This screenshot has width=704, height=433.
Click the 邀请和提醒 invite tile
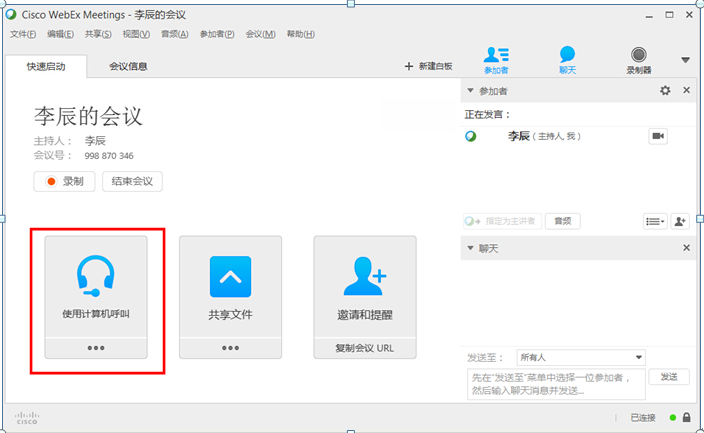(365, 286)
